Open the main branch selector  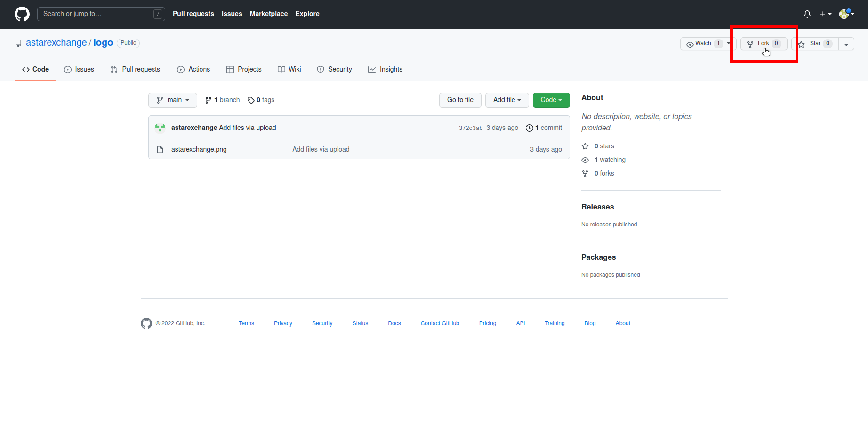click(x=173, y=100)
